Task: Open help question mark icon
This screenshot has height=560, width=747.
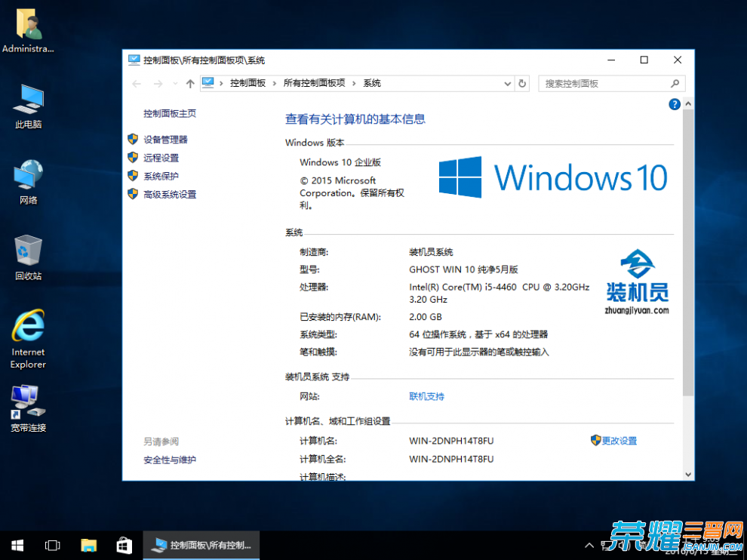Action: (674, 104)
